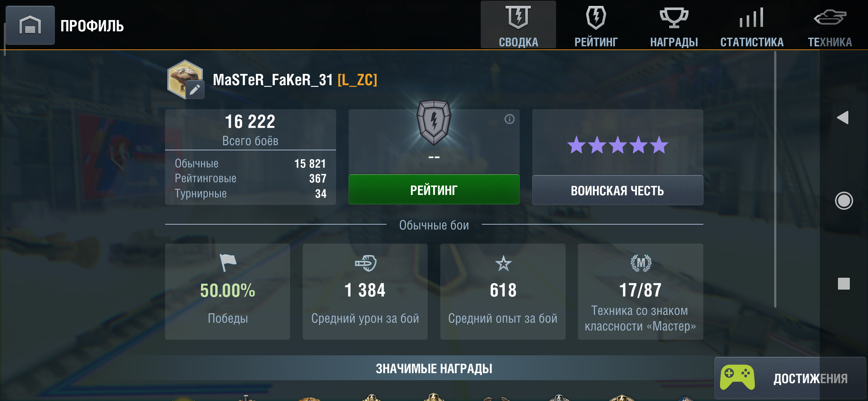Tap the average damage shell icon

365,263
